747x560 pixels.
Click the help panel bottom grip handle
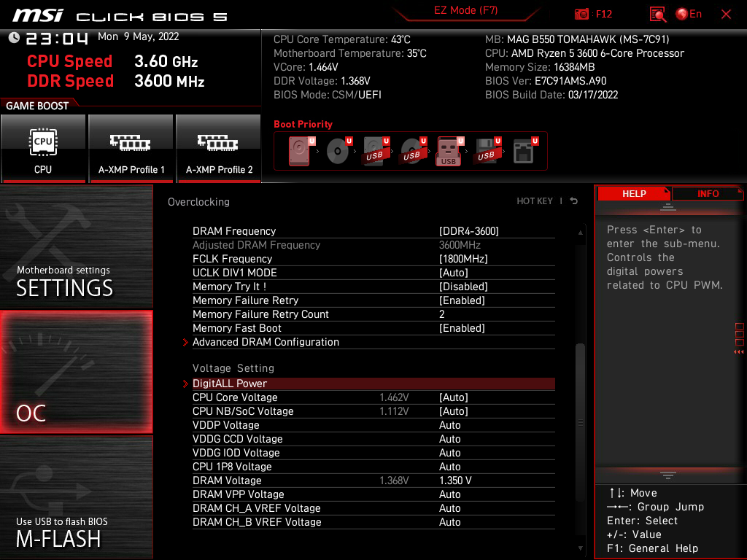(668, 475)
